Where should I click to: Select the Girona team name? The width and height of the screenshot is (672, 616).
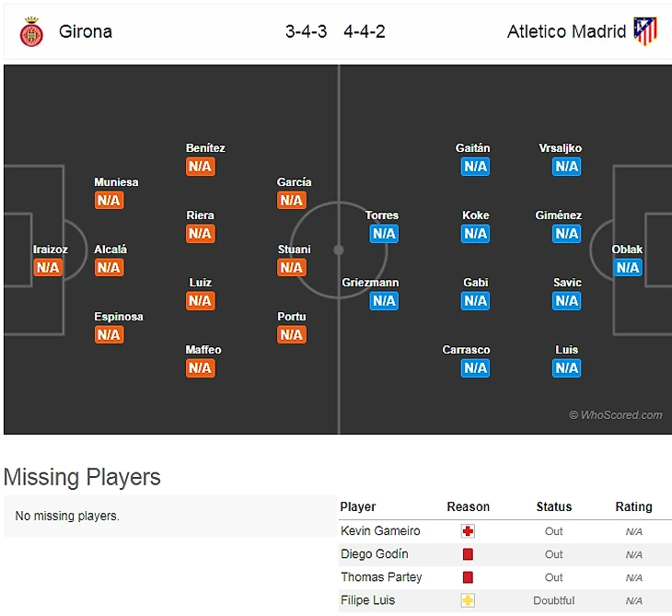(86, 31)
